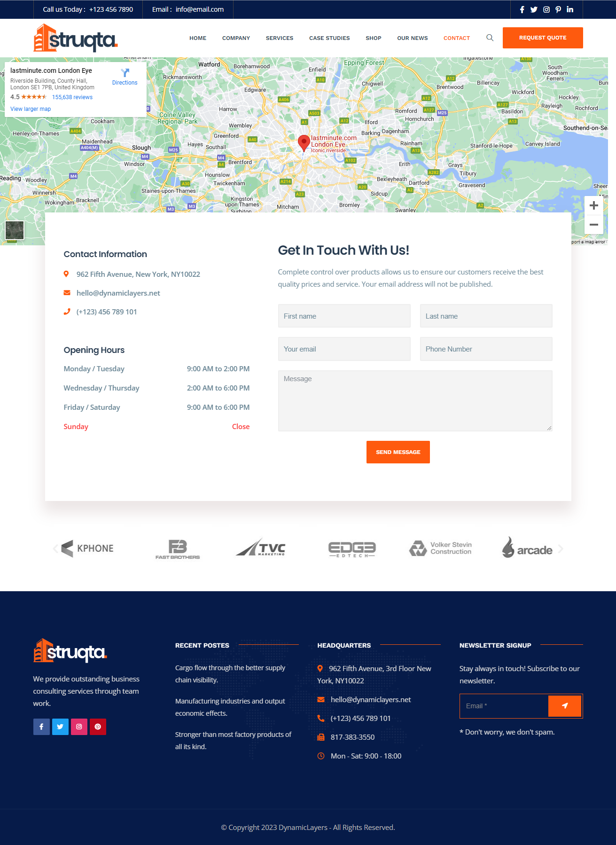Go to previous partner logo in carousel
The image size is (616, 845).
point(55,548)
